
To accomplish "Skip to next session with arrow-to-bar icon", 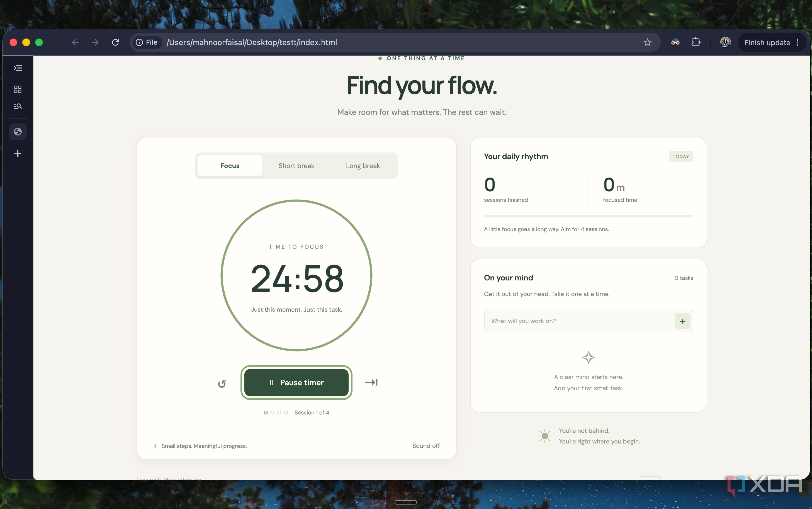I will 371,382.
